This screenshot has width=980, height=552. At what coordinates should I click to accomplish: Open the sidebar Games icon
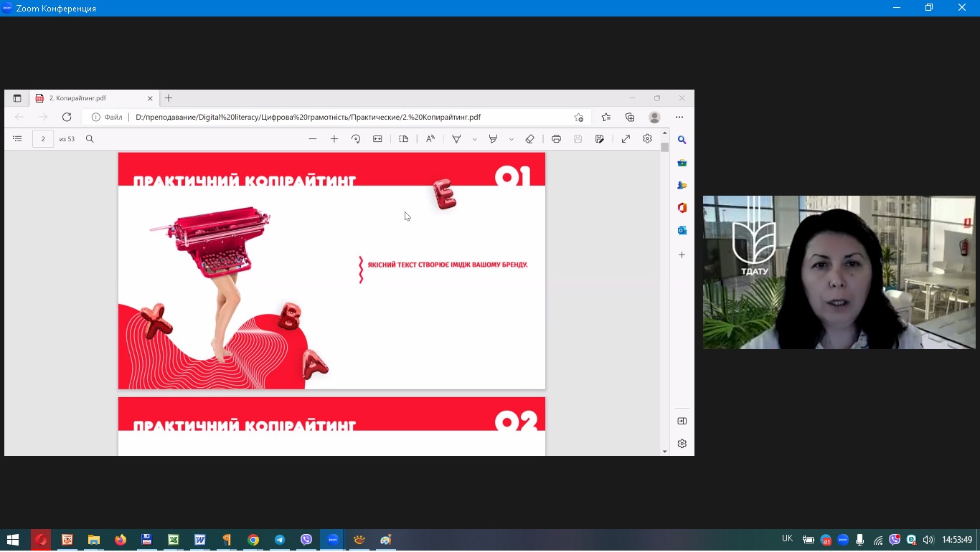coord(682,185)
